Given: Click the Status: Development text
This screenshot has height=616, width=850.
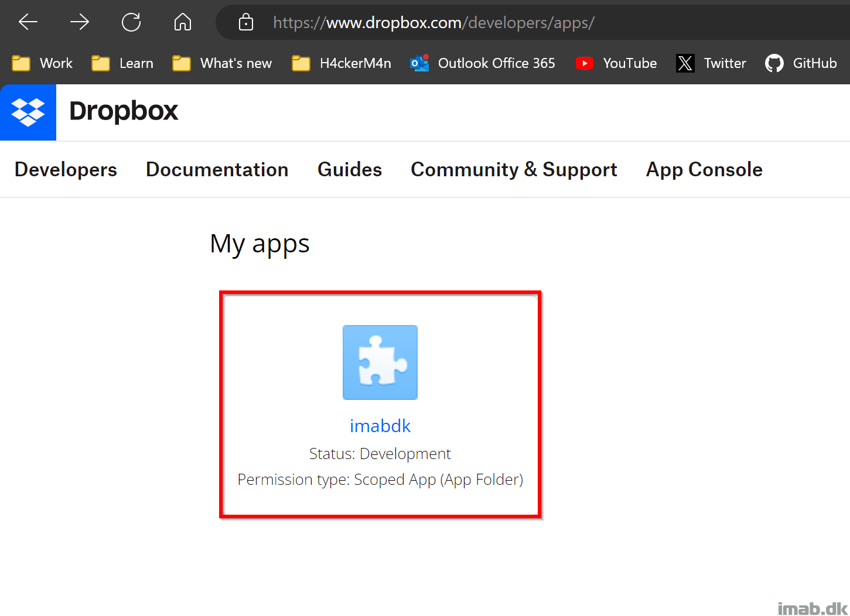Looking at the screenshot, I should point(380,454).
